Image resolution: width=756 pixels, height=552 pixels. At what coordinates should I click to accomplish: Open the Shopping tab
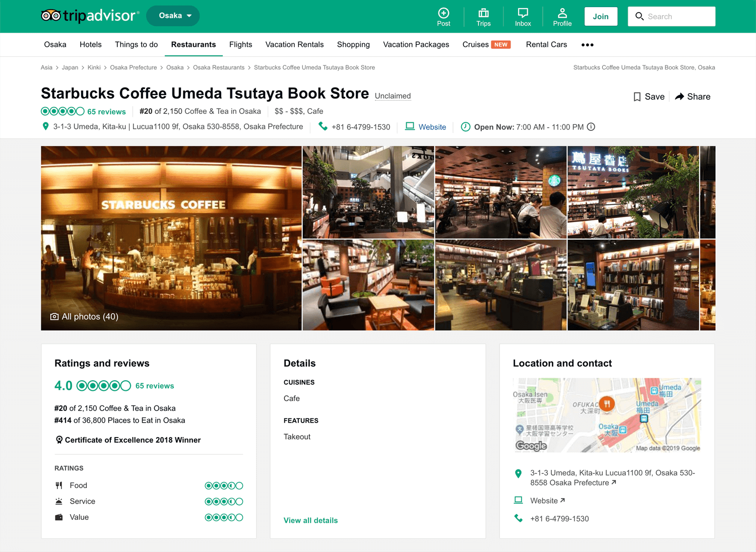(x=353, y=44)
